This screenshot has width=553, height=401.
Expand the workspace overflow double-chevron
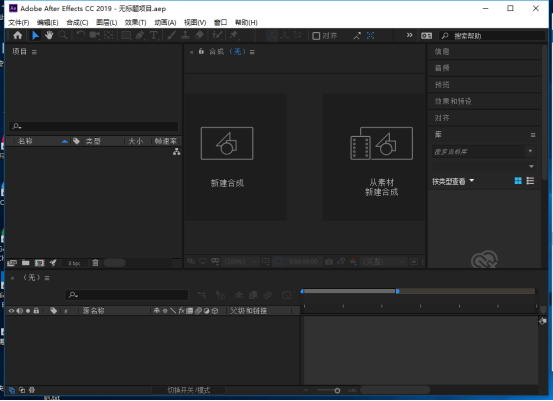(409, 35)
